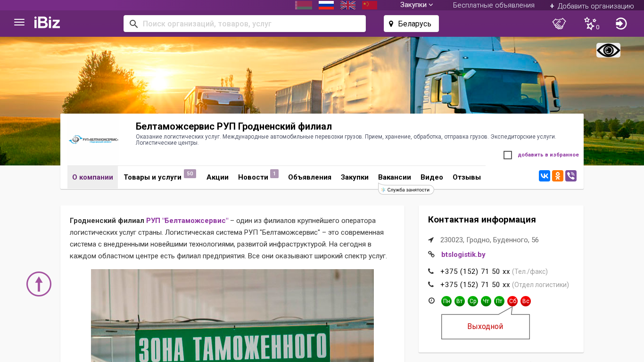
Task: Click the phone icon beside Отдел логистики
Action: (x=431, y=285)
